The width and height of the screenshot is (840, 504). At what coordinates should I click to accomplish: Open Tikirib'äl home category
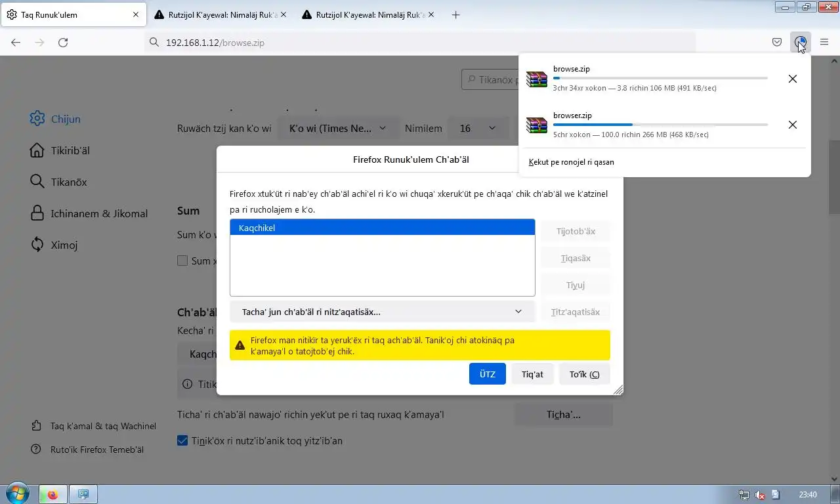pos(60,150)
